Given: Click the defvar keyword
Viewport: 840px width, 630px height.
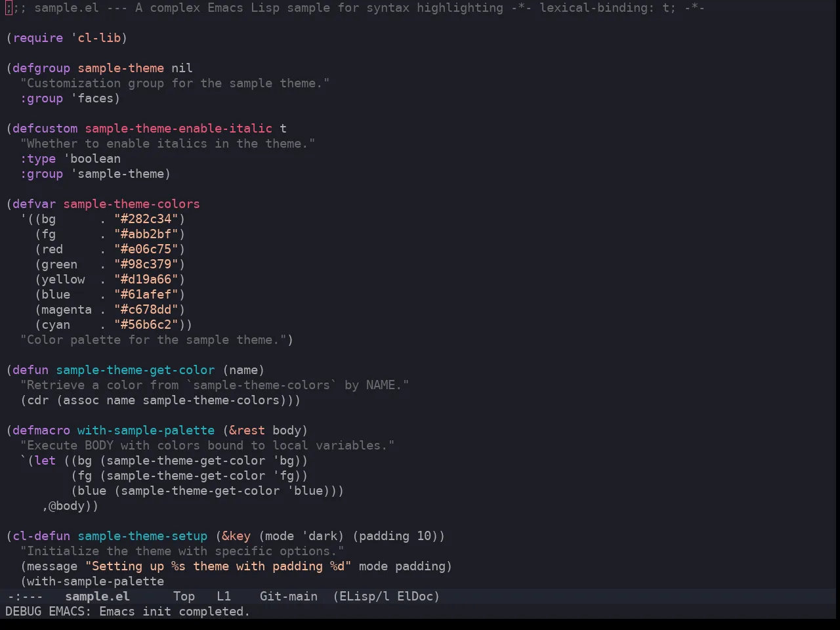Looking at the screenshot, I should tap(34, 204).
